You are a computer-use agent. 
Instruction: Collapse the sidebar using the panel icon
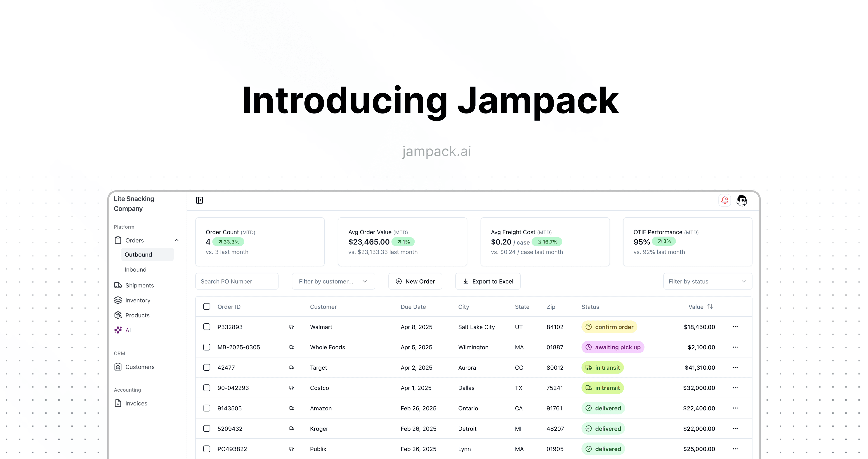click(199, 200)
